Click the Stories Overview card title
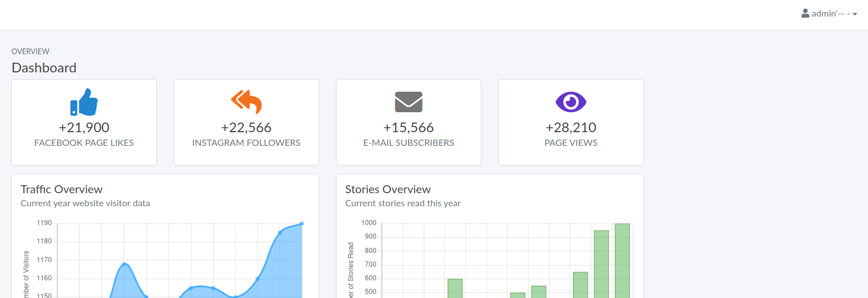Viewport: 868px width, 298px height. pos(388,189)
